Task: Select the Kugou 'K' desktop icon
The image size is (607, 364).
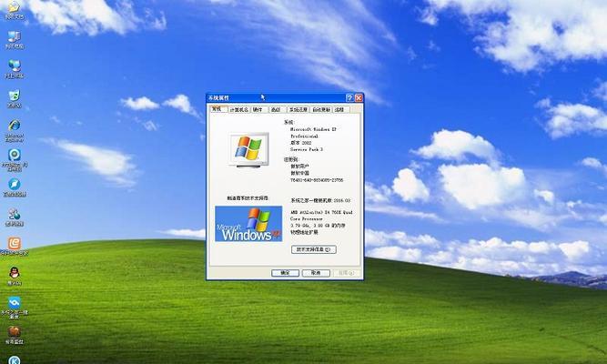Action: click(15, 360)
